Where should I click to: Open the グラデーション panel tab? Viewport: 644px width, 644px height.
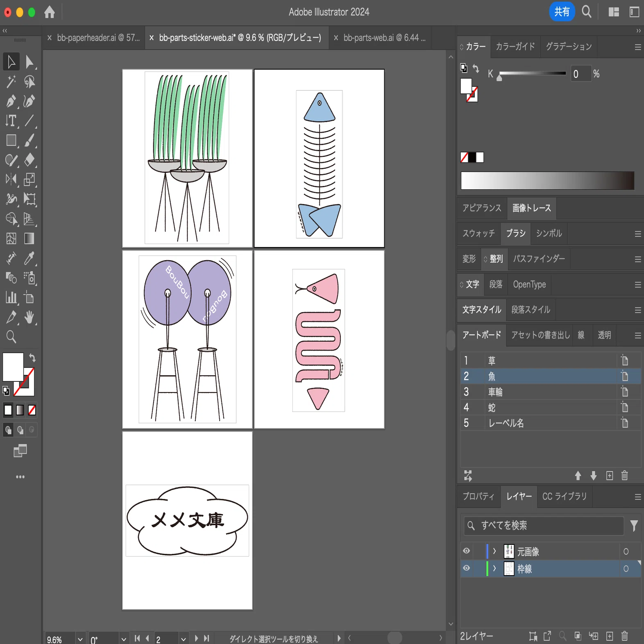tap(569, 46)
